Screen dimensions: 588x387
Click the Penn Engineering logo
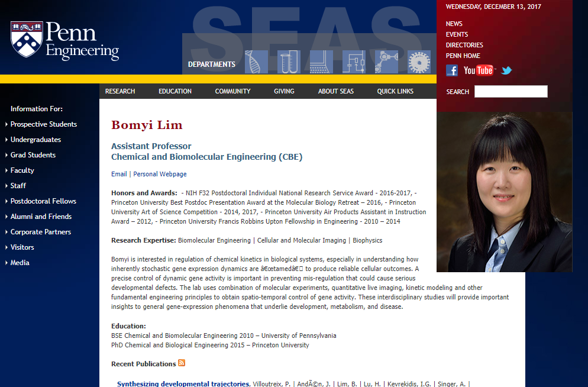pos(65,40)
